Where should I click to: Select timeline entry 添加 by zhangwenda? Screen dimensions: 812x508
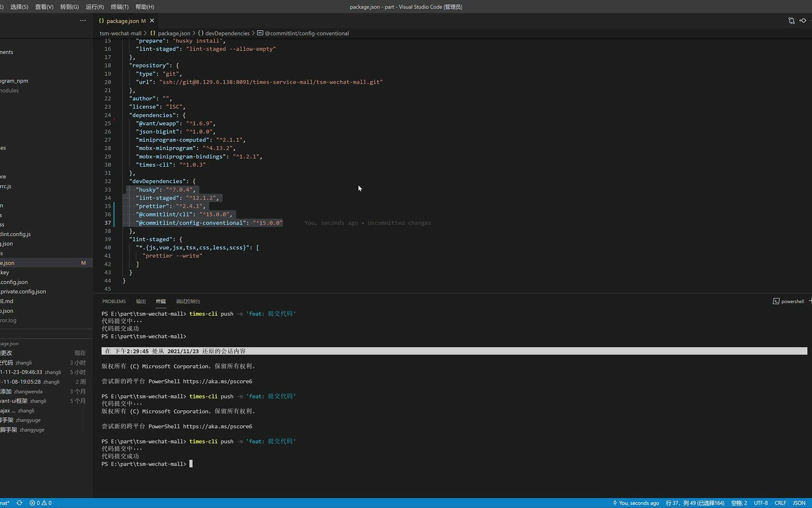[x=46, y=392]
